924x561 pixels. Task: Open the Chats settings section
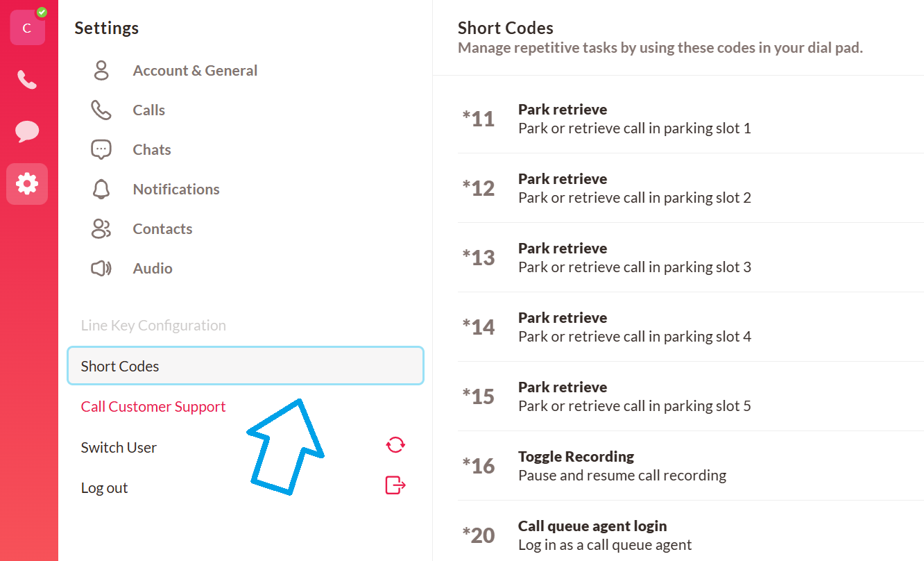coord(152,149)
